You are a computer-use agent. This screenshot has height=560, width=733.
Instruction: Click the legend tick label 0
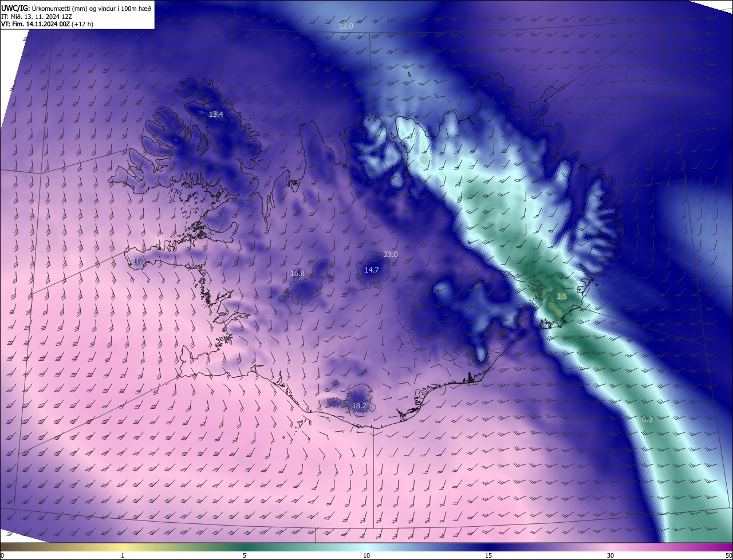(x=2, y=555)
